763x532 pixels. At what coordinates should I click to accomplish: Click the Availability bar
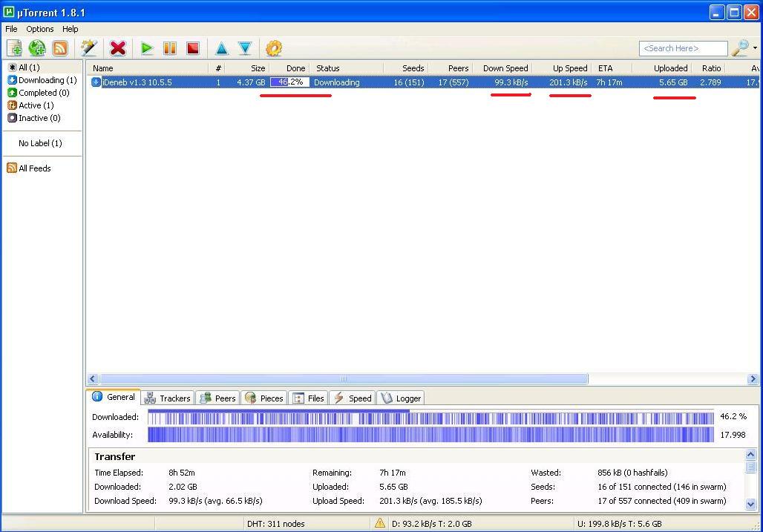pos(430,435)
